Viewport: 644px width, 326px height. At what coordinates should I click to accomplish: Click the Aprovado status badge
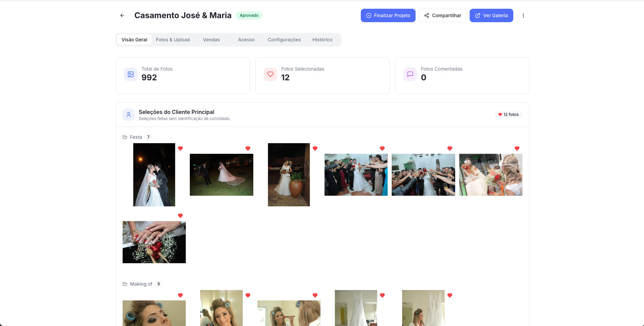249,15
